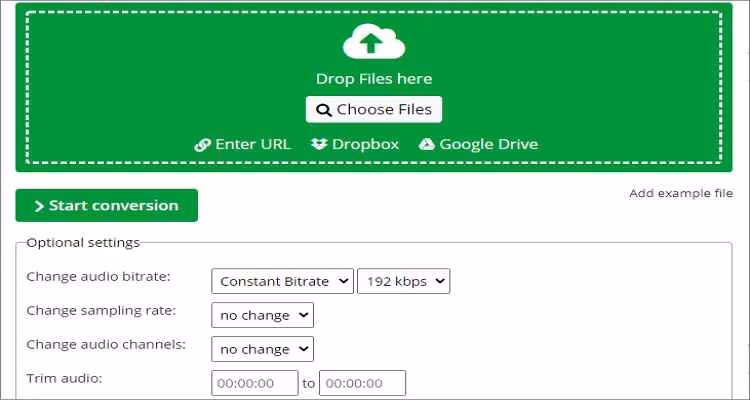Open the 192 kbps bitrate dropdown
750x400 pixels.
point(404,281)
